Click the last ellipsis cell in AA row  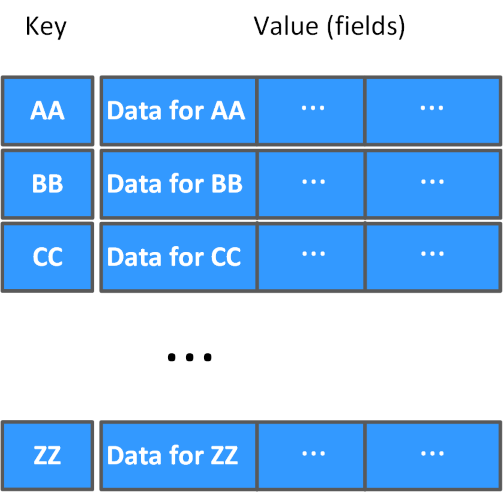coord(433,111)
